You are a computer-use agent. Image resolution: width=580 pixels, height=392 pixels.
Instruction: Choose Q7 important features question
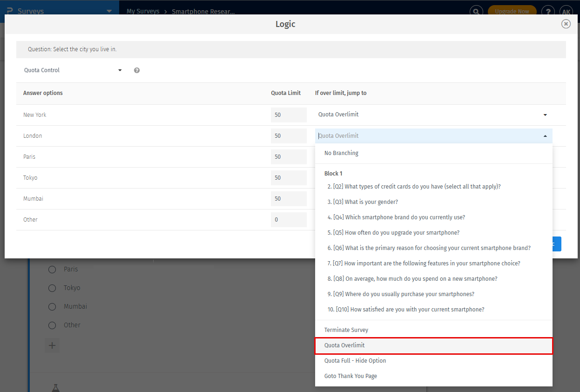tap(434, 264)
